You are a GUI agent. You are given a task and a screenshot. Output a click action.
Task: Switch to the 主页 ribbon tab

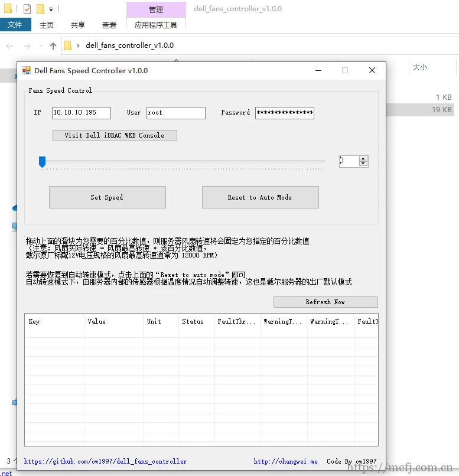tap(47, 25)
